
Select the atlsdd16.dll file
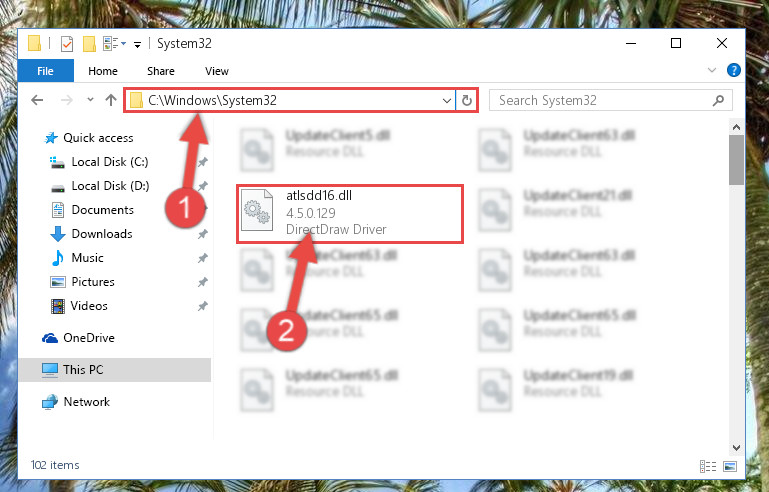coord(350,213)
